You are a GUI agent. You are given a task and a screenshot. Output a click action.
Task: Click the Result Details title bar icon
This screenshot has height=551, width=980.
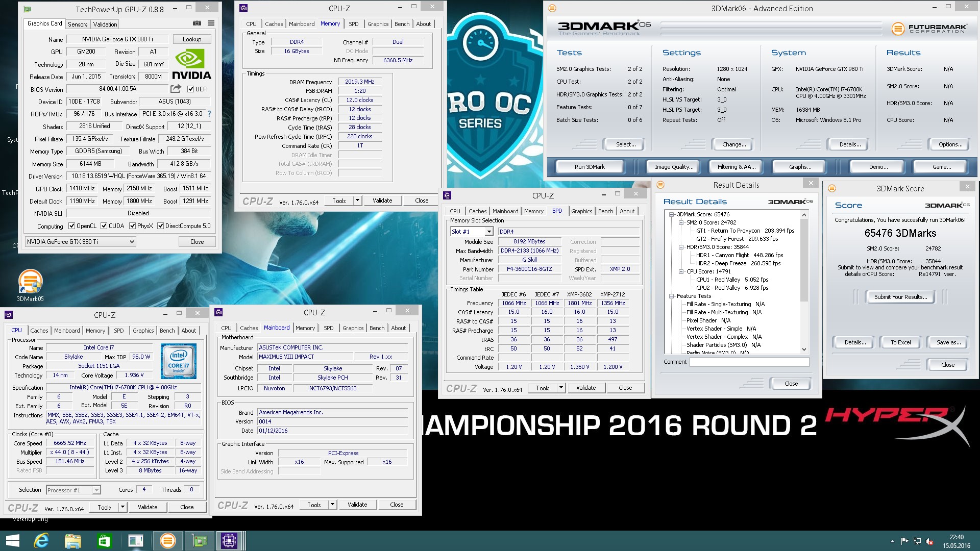(660, 185)
